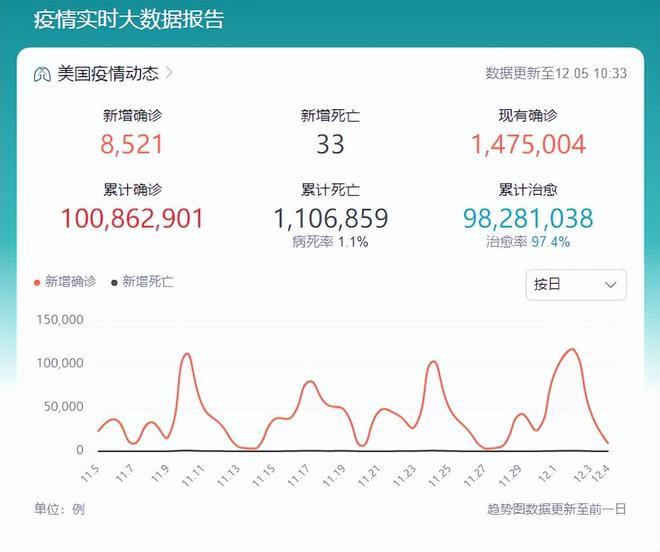Viewport: 660px width, 552px height.
Task: Select the 疫情实时大数据报告 page title
Action: (129, 20)
